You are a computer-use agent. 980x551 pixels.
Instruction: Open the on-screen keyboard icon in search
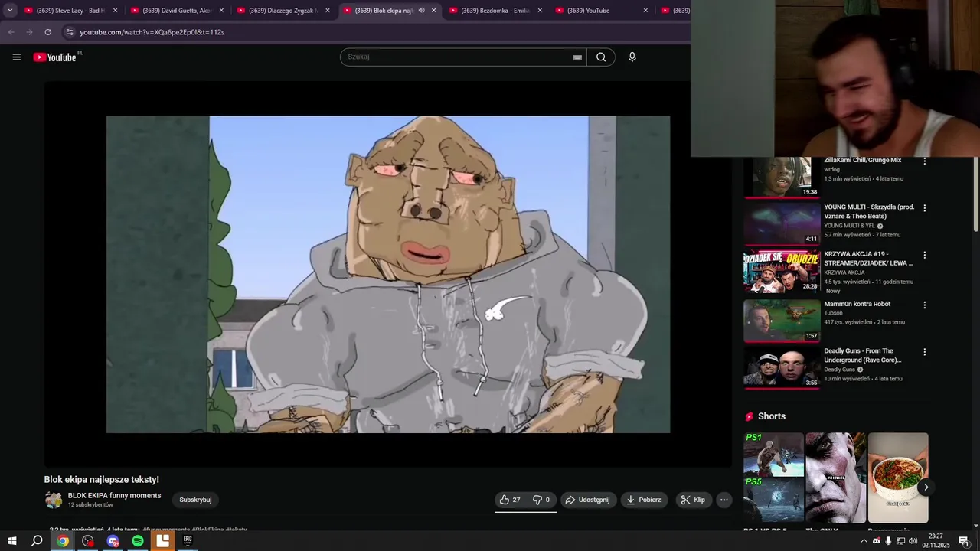[x=577, y=57]
